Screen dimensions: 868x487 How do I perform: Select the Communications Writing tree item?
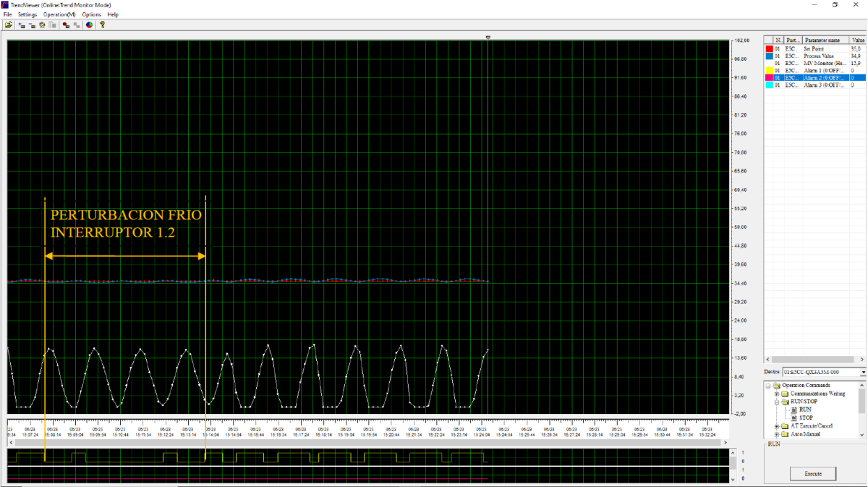point(817,394)
